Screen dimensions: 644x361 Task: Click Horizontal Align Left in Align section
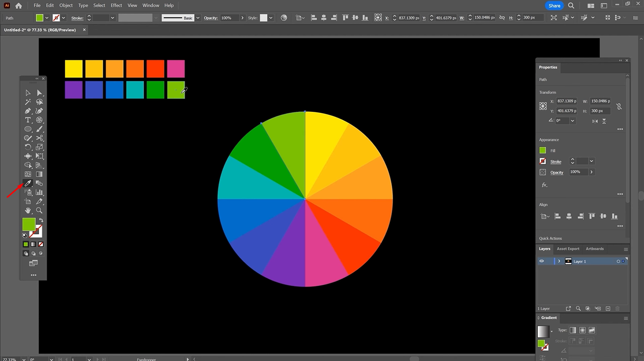click(x=557, y=216)
